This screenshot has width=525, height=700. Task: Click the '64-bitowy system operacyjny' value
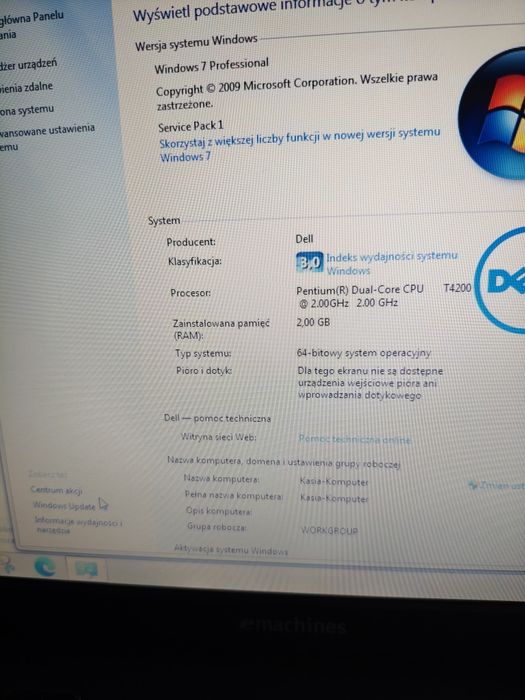pyautogui.click(x=364, y=353)
